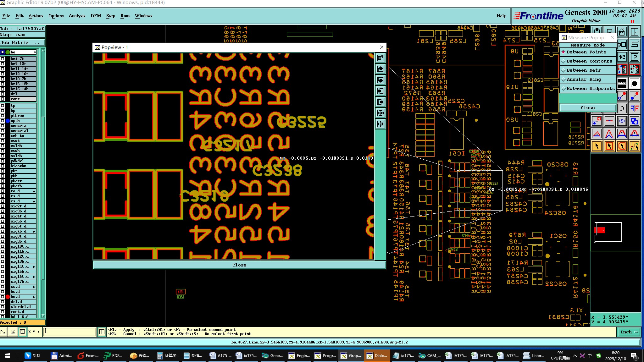Open the Job Matrix panel

tap(22, 42)
